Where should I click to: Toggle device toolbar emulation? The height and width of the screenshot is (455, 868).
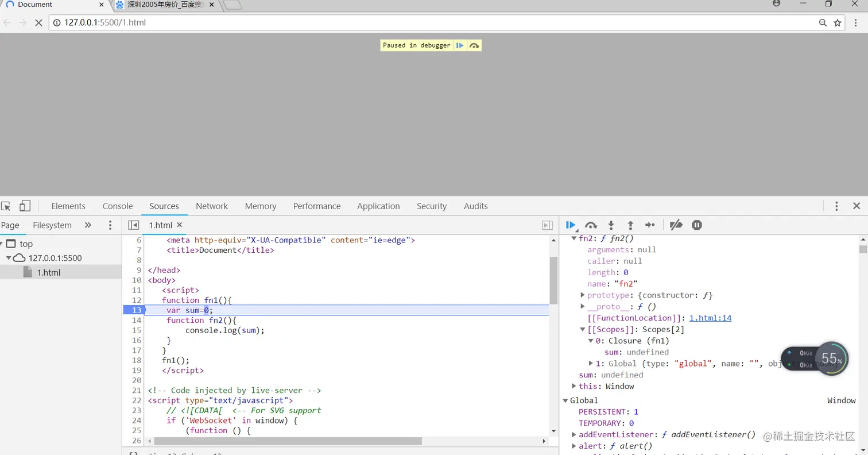pos(25,206)
